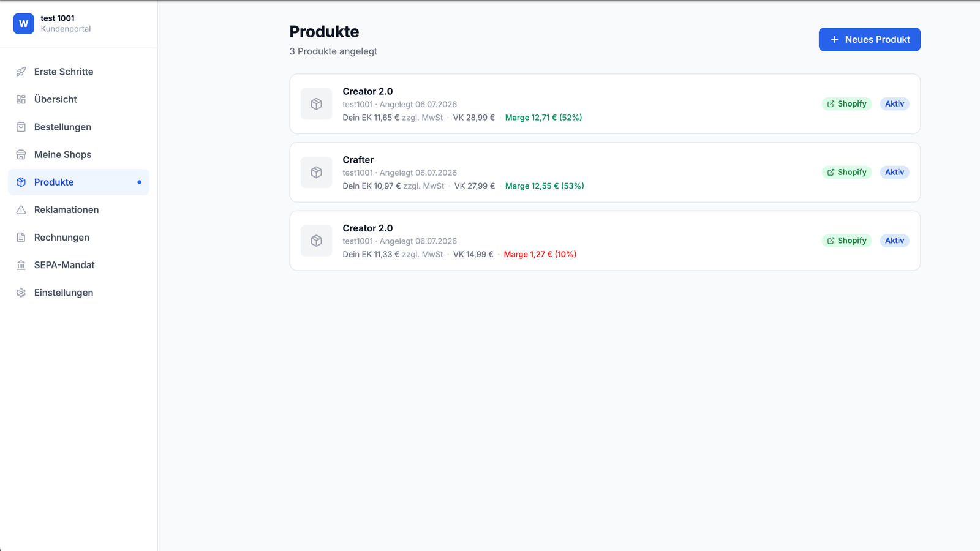Click the Aktiv badge on the last Creator 2.0
This screenshot has height=551, width=980.
pos(894,241)
